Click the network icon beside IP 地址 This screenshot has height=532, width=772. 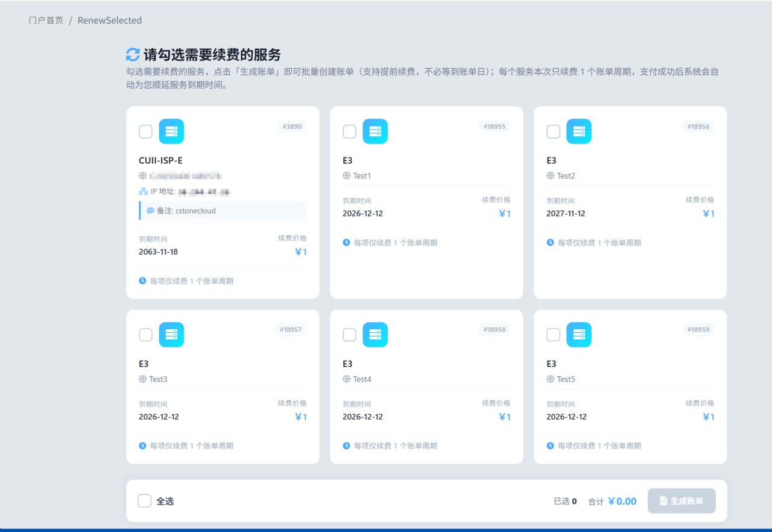[143, 192]
